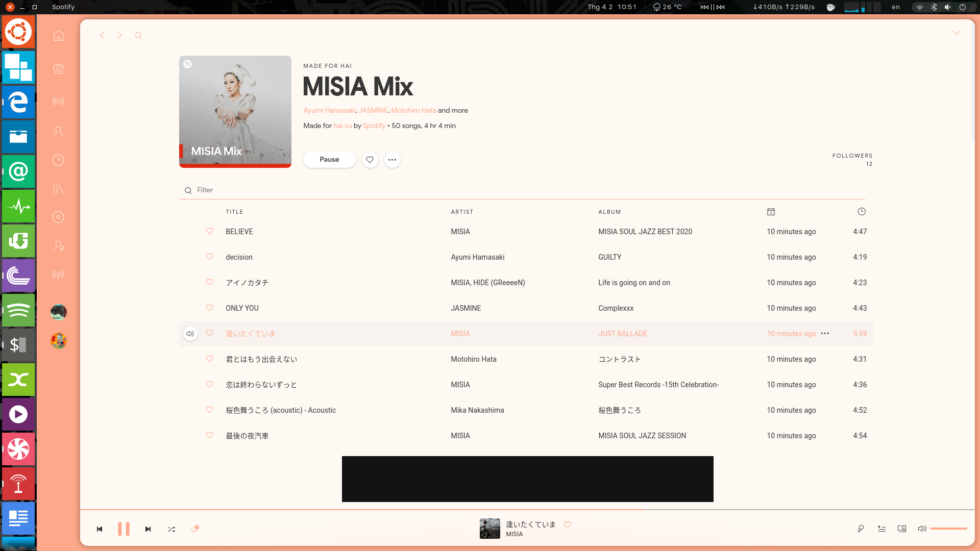
Task: Open the 'en' input language indicator in the top bar
Action: [x=896, y=7]
